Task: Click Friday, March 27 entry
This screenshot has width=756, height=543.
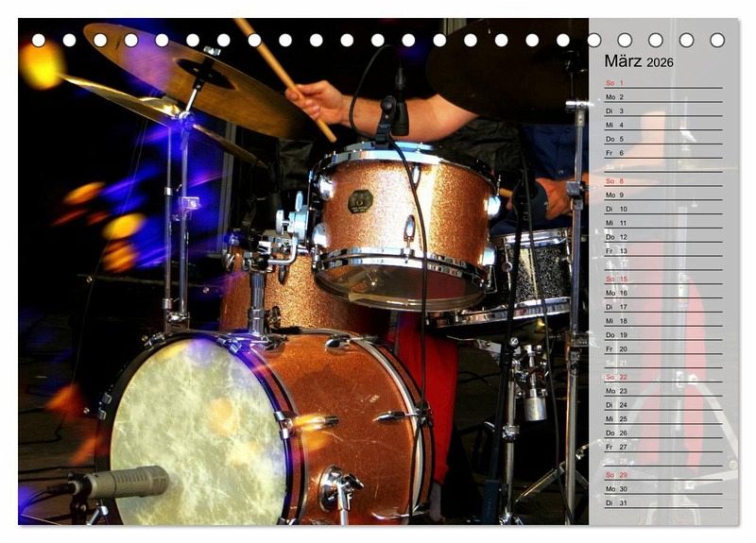Action: (x=661, y=447)
